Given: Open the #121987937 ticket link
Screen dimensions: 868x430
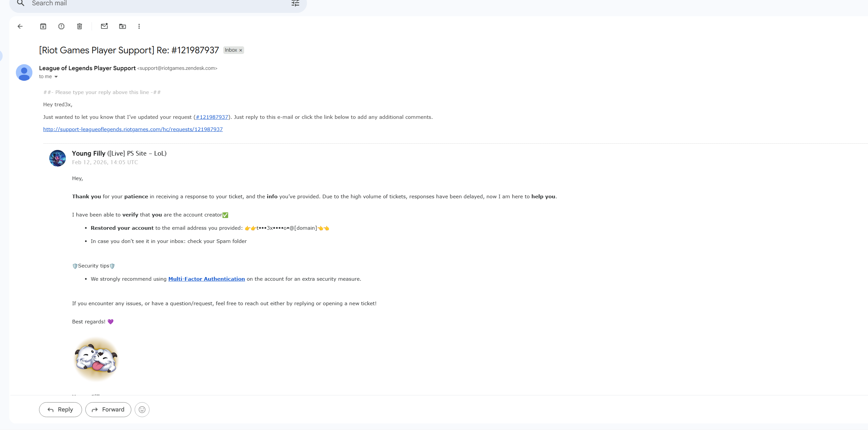Looking at the screenshot, I should click(212, 117).
